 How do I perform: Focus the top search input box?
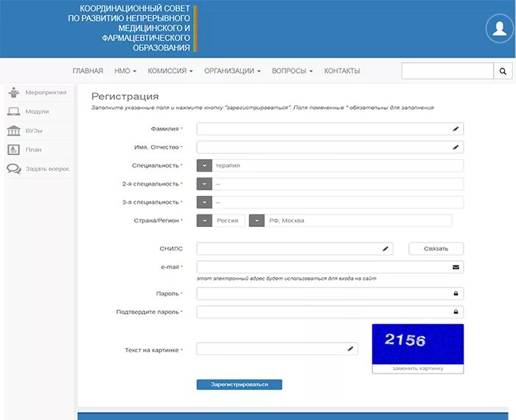(x=447, y=71)
